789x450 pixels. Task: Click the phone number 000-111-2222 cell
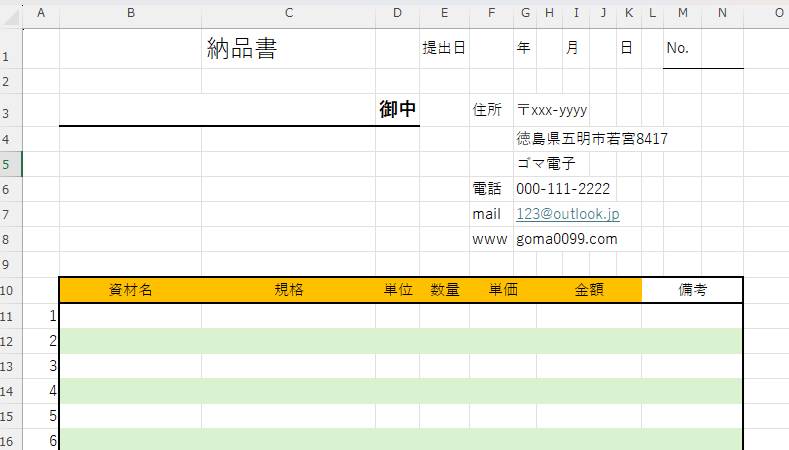(x=563, y=189)
